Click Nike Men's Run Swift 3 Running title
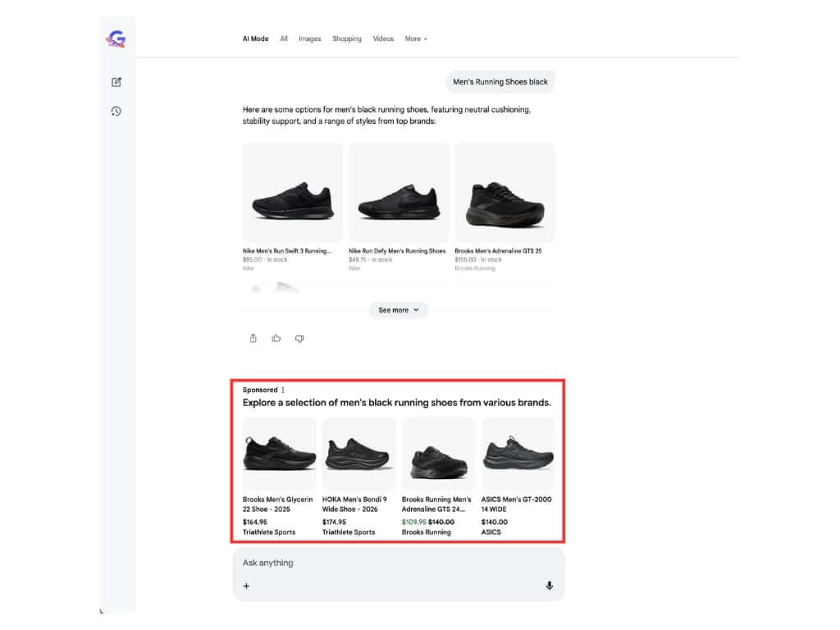 click(x=286, y=251)
